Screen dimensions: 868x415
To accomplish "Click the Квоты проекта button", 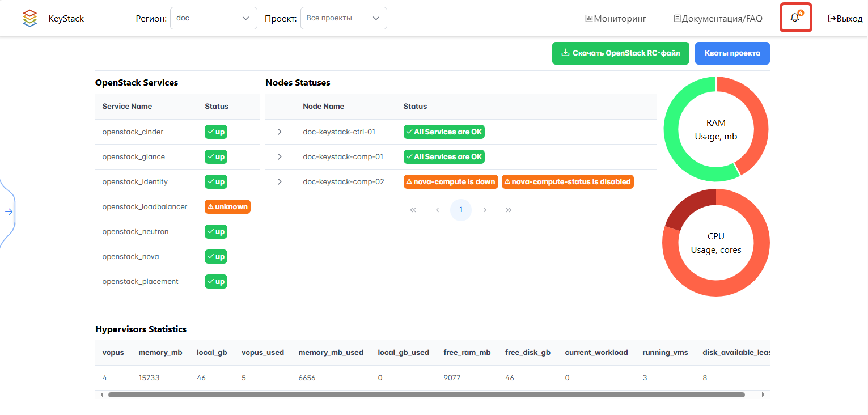I will [732, 53].
